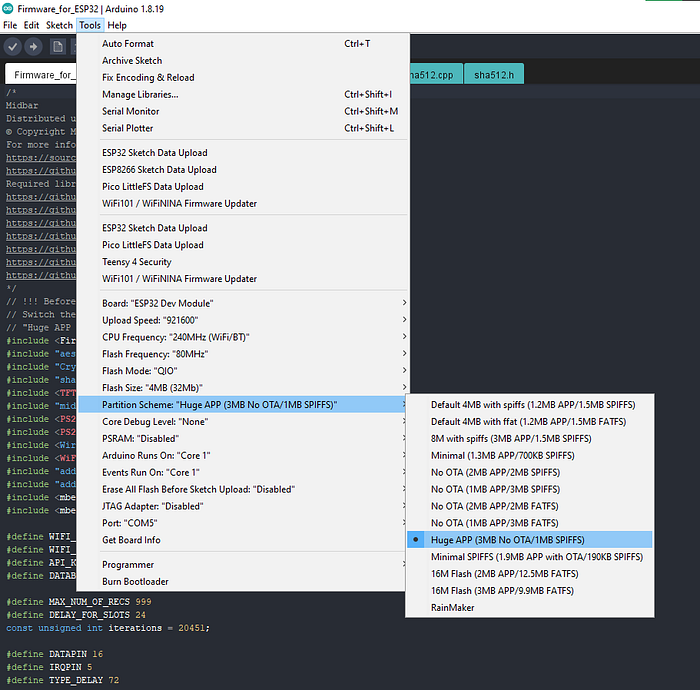Switch to the Firmware_for_ESP32 tab
700x690 pixels.
coord(41,75)
